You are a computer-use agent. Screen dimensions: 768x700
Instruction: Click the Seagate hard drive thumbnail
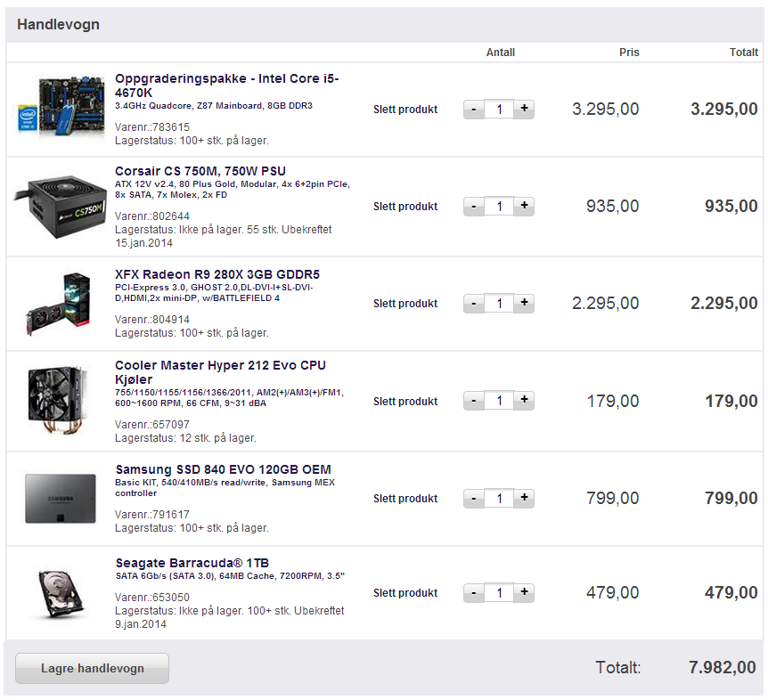[x=61, y=593]
